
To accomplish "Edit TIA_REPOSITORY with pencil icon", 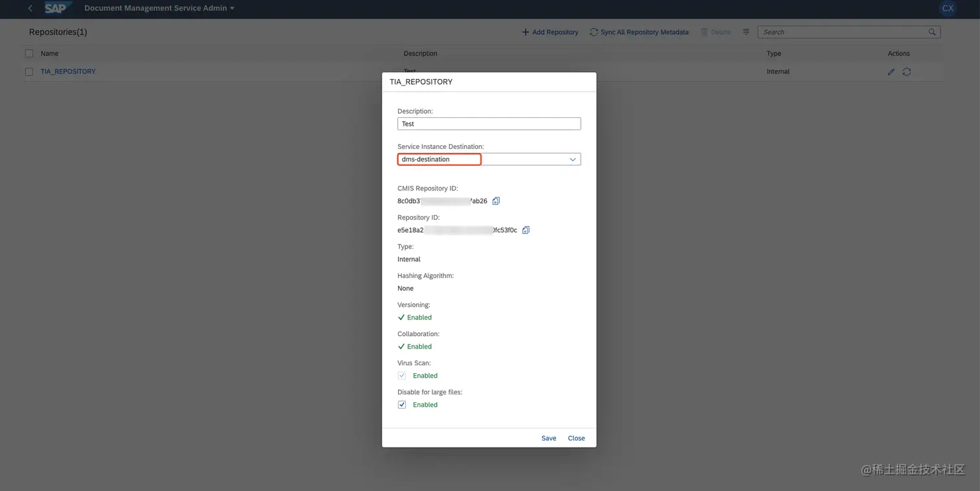I will (891, 71).
